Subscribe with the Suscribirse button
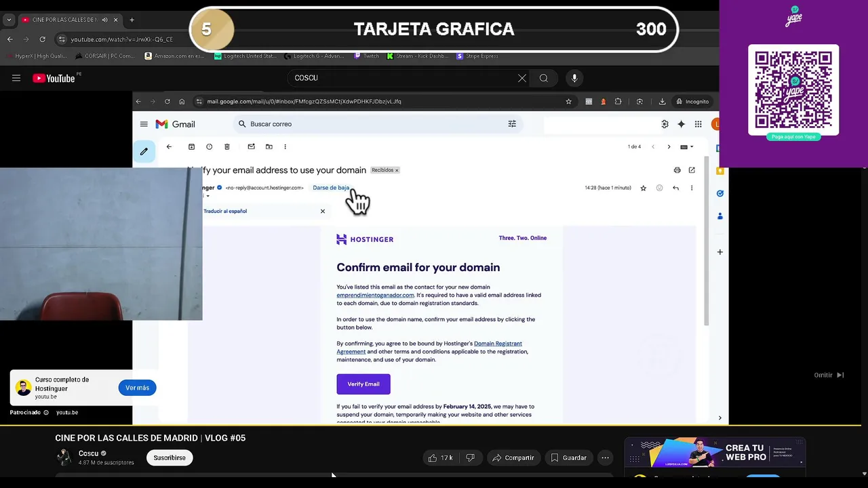868x488 pixels. [170, 457]
